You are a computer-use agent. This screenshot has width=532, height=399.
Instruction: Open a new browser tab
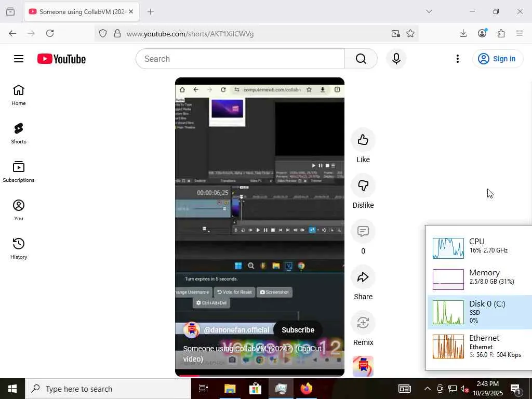click(x=151, y=12)
